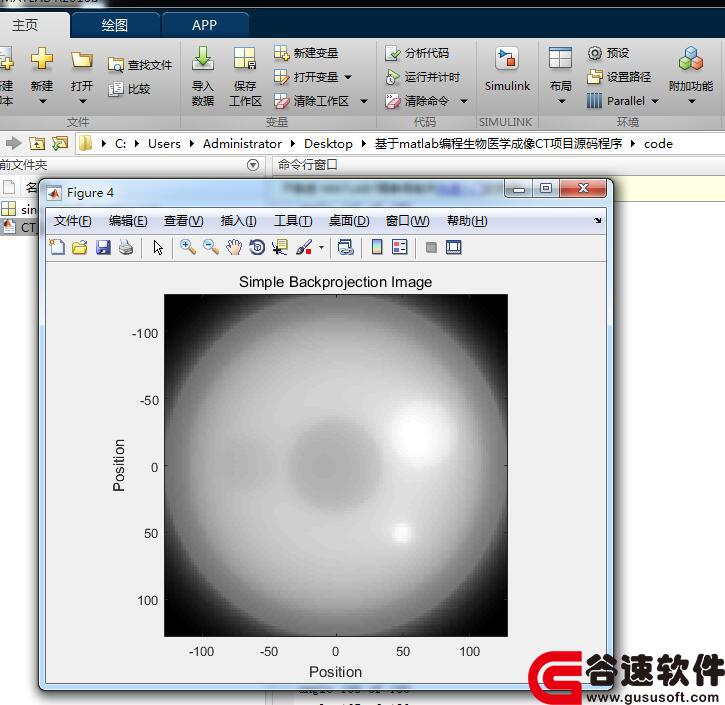Select the Rotate 3D tool
This screenshot has height=705, width=725.
click(257, 247)
